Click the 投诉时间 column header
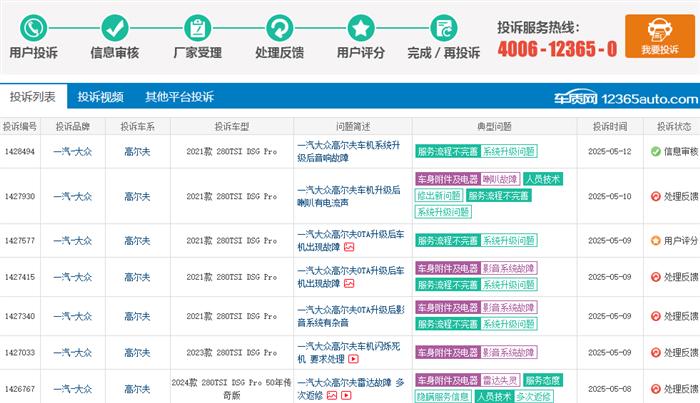700x403 pixels. pos(610,126)
